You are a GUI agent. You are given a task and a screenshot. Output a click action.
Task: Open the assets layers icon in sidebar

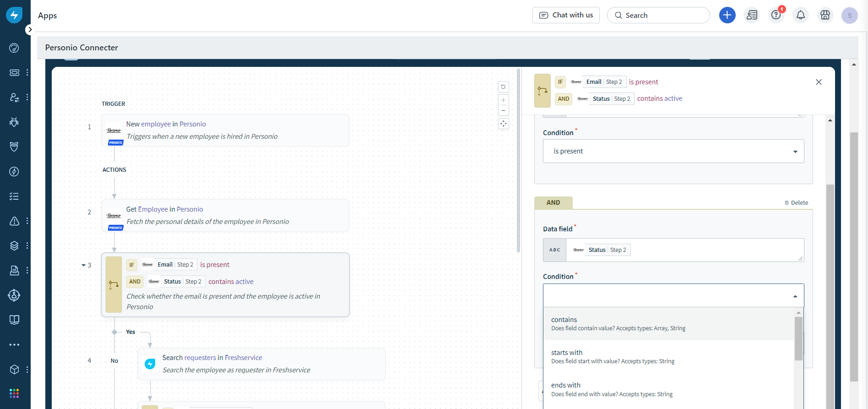point(14,245)
